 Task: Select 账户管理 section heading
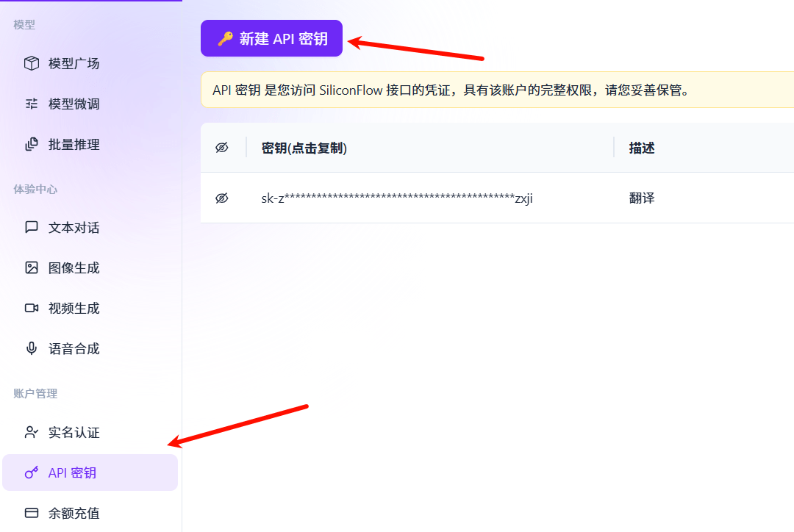pos(33,393)
